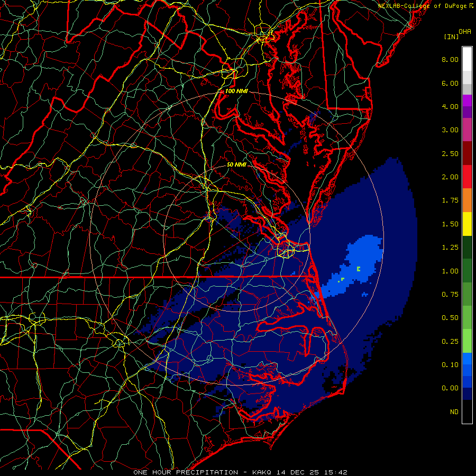The height and width of the screenshot is (476, 476).
Task: Click the black ND swatch in the color scale
Action: point(467,411)
